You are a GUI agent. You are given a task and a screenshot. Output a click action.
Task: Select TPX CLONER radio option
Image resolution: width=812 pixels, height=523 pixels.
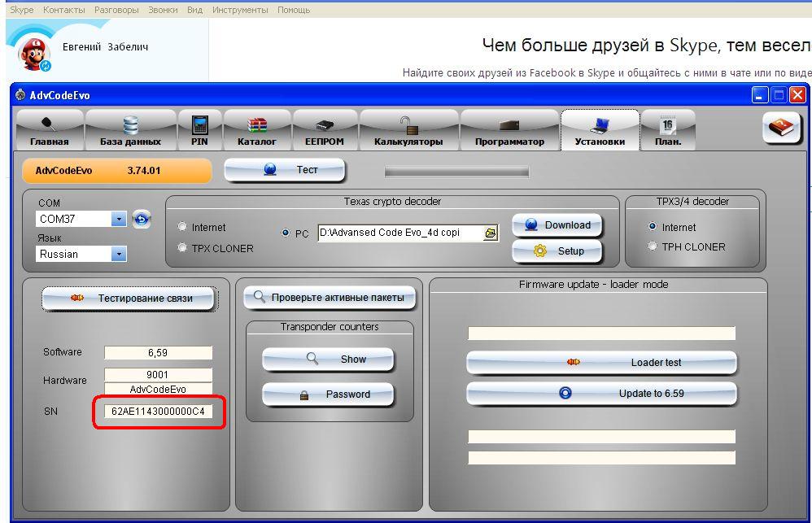[x=182, y=248]
